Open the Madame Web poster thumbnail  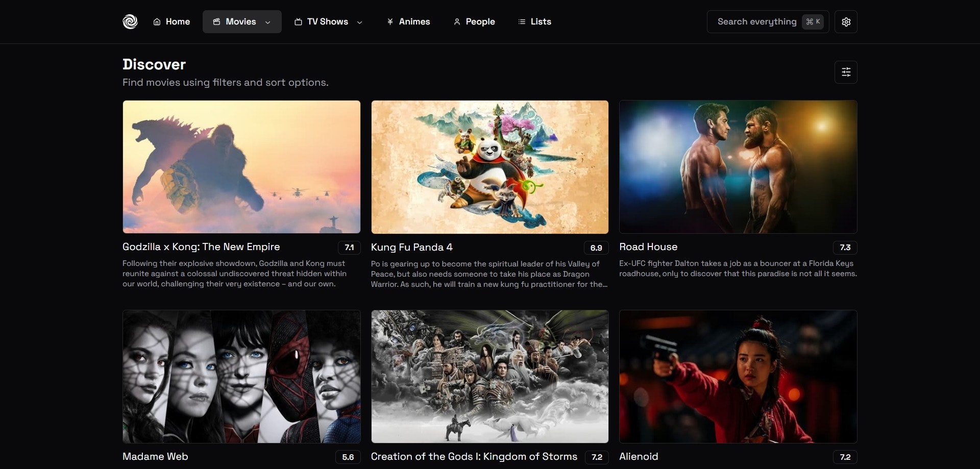pyautogui.click(x=241, y=377)
